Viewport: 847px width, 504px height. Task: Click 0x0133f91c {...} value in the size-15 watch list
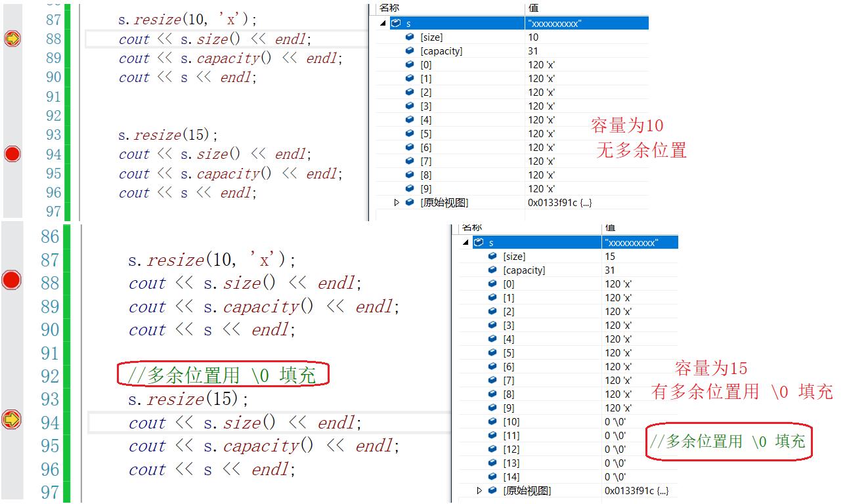(x=636, y=491)
